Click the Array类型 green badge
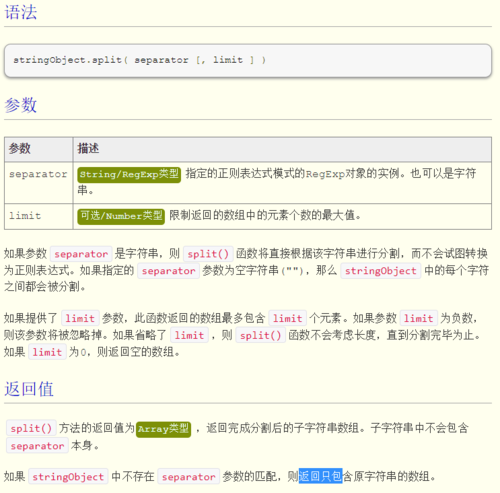Image resolution: width=500 pixels, height=493 pixels. coord(163,429)
